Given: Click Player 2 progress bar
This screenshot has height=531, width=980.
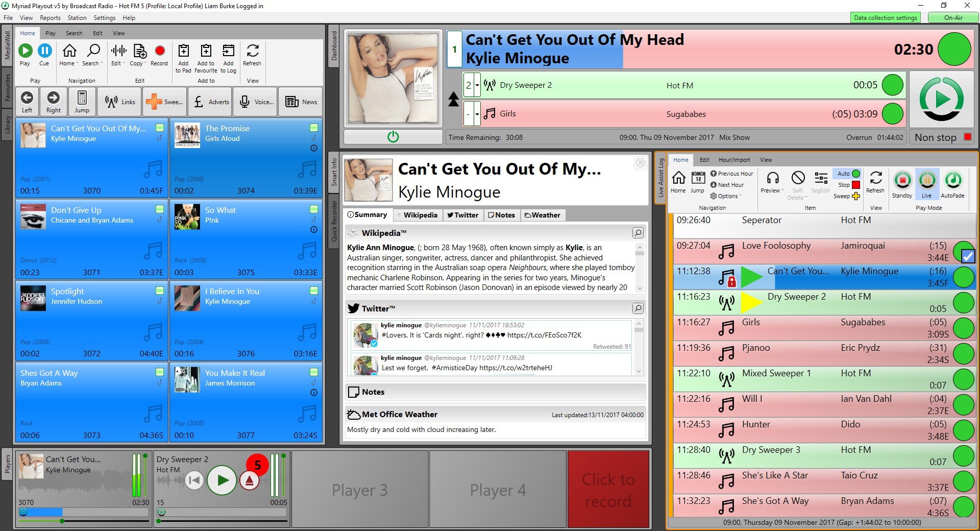Looking at the screenshot, I should [x=222, y=512].
